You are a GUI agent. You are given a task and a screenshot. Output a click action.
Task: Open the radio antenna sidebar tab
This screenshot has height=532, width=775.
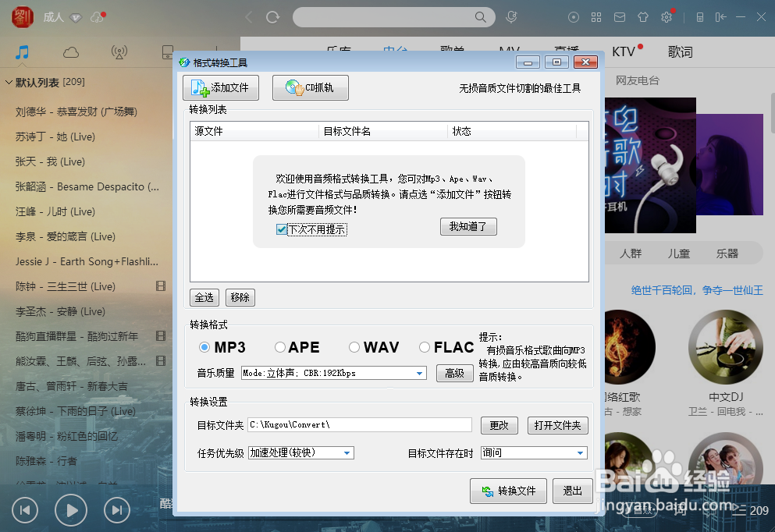coord(119,51)
